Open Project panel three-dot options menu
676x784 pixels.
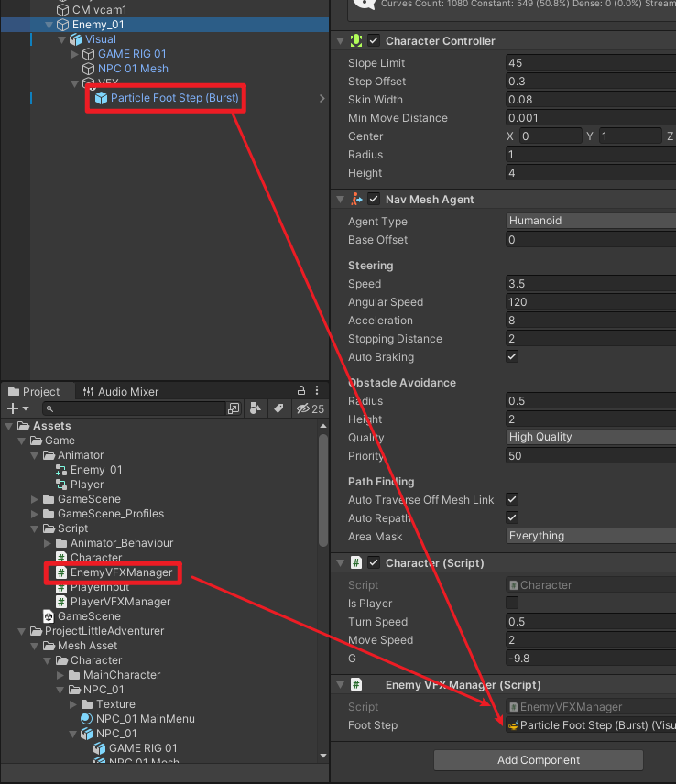tap(317, 391)
